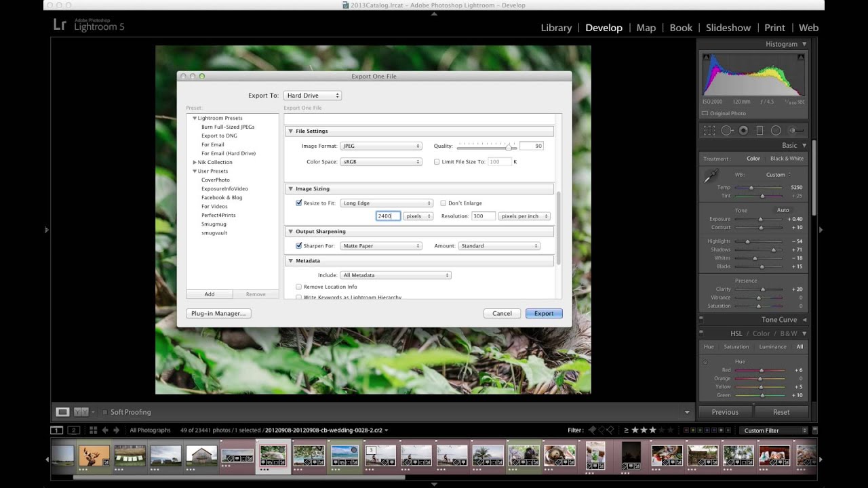
Task: Click Previous button in Develop panel
Action: (x=725, y=411)
